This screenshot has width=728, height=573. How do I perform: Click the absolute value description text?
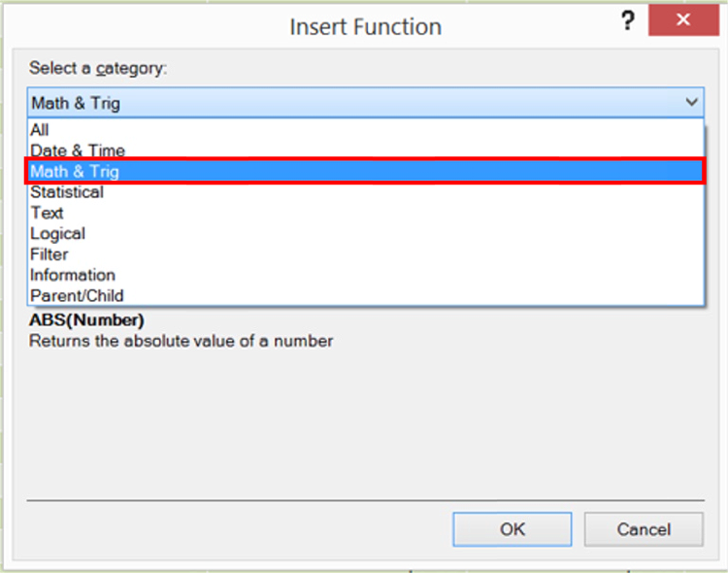tap(181, 341)
